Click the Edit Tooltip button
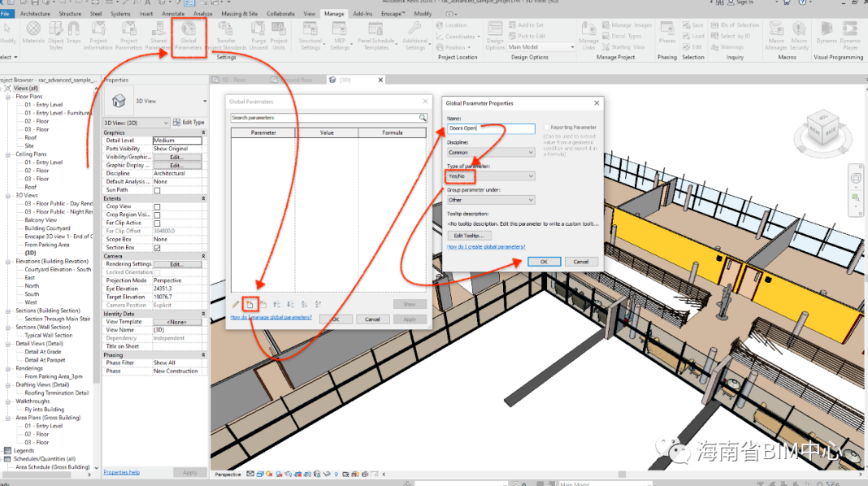 pos(470,235)
